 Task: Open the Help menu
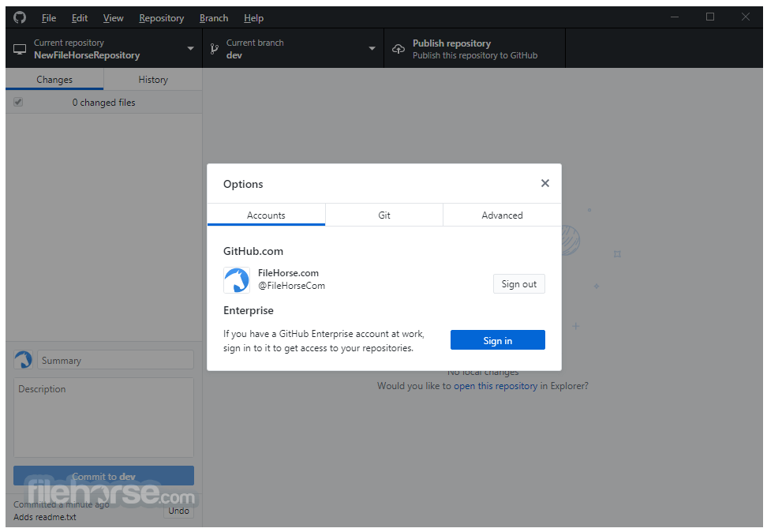pos(253,18)
